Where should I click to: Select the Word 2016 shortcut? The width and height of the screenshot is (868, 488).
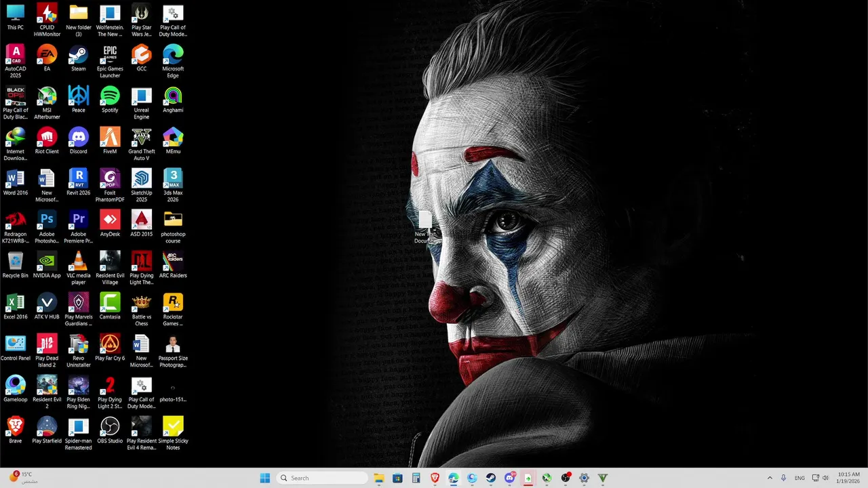pos(15,182)
